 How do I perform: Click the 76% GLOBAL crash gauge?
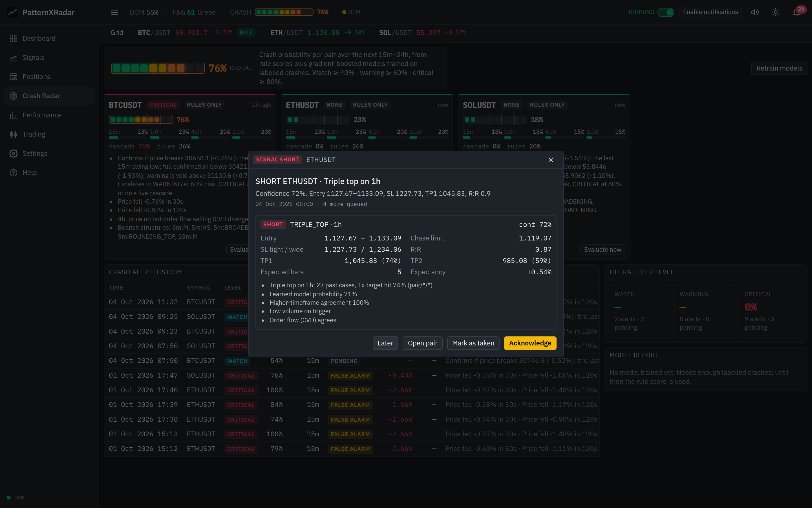158,68
